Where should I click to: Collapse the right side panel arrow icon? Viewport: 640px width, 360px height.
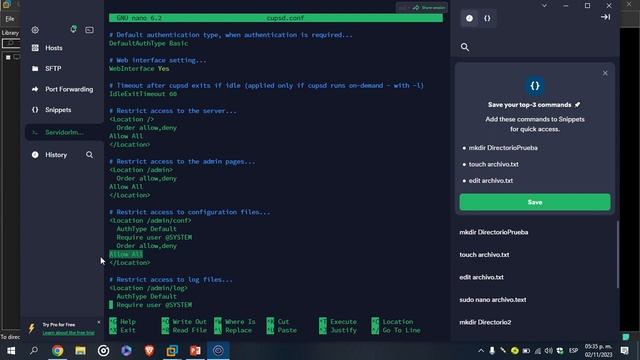click(605, 17)
